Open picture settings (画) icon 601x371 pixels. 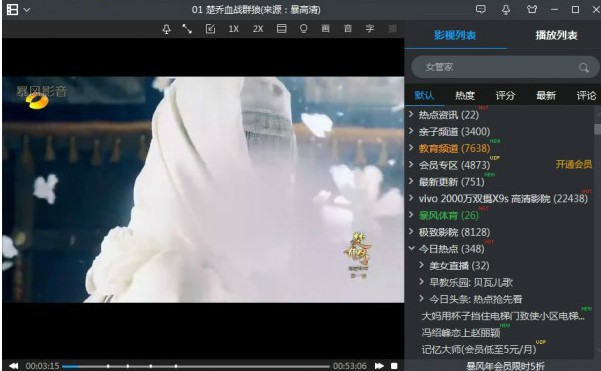(325, 28)
